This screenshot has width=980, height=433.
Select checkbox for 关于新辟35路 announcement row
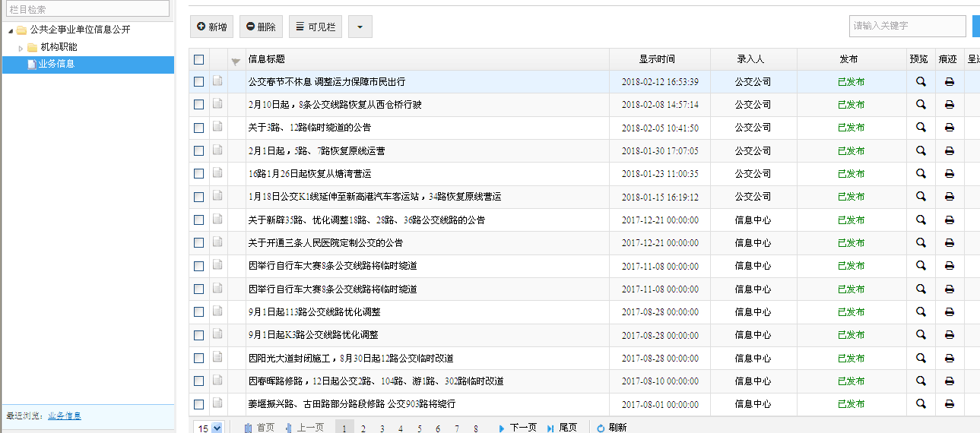click(x=199, y=220)
